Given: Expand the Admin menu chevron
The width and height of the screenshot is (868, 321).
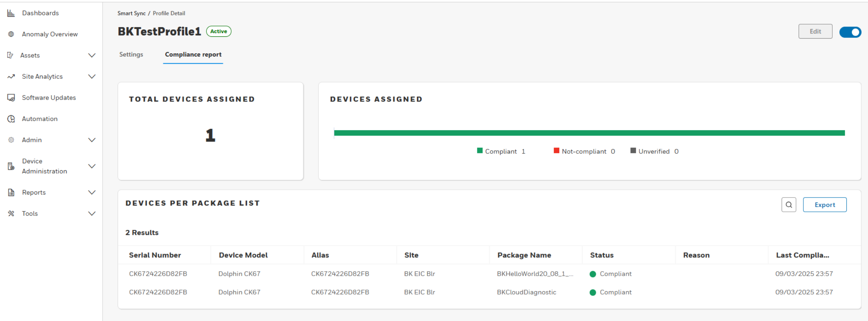Looking at the screenshot, I should [x=92, y=140].
